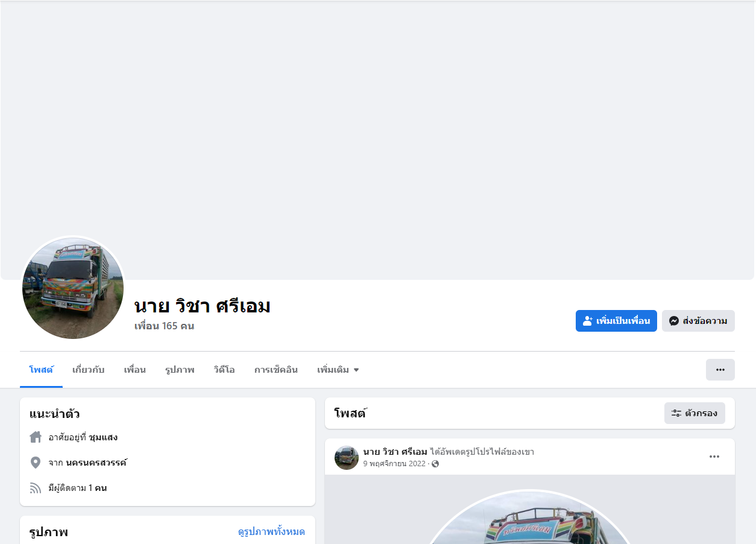Click the arrow next to เพิ่มเติม

[356, 370]
